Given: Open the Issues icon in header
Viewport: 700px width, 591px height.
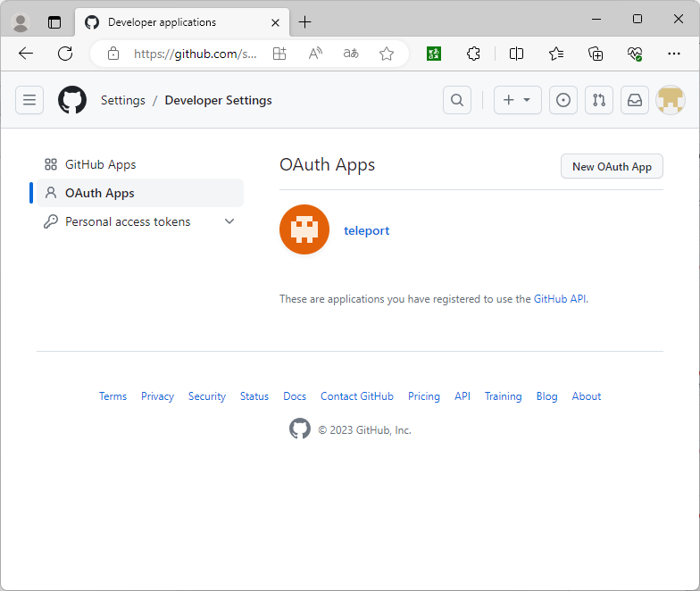Looking at the screenshot, I should click(562, 100).
